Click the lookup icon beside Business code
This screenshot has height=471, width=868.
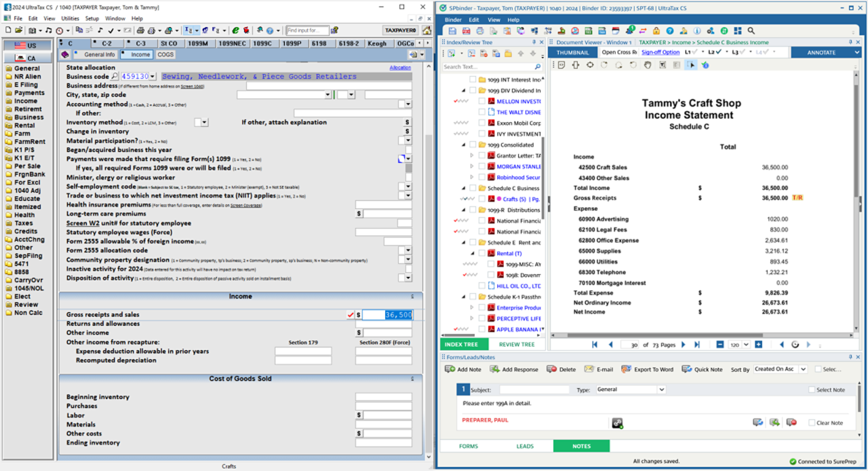click(115, 77)
